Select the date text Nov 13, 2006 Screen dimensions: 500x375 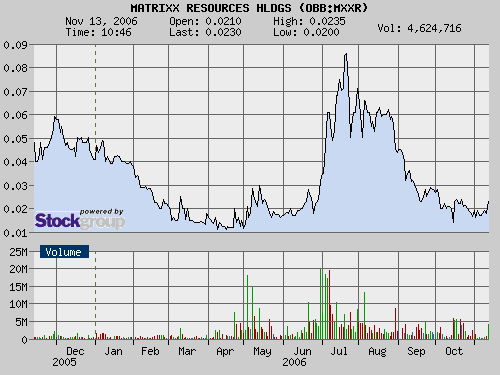coord(101,21)
